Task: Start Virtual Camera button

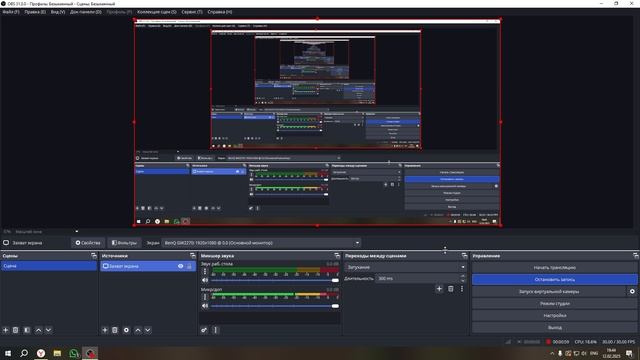Action: 549,291
